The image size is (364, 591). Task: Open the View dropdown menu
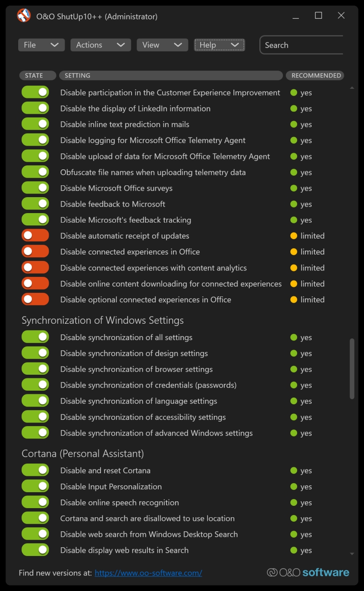pos(162,45)
